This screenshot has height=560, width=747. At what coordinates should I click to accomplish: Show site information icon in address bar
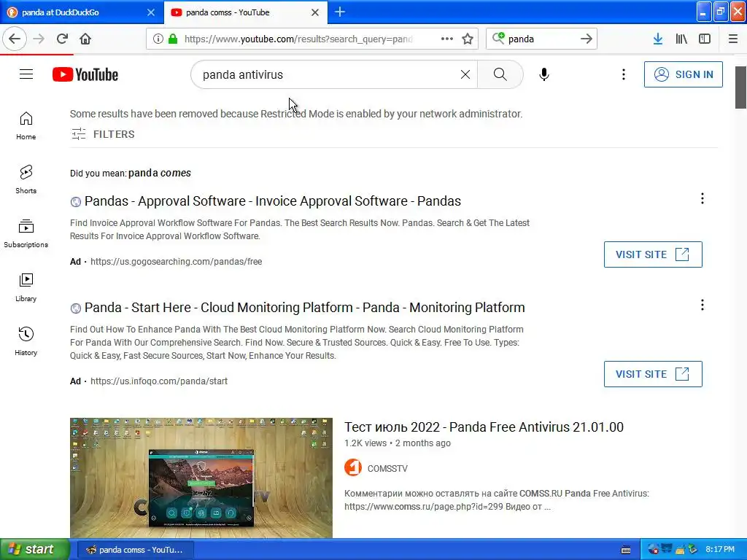pos(158,39)
